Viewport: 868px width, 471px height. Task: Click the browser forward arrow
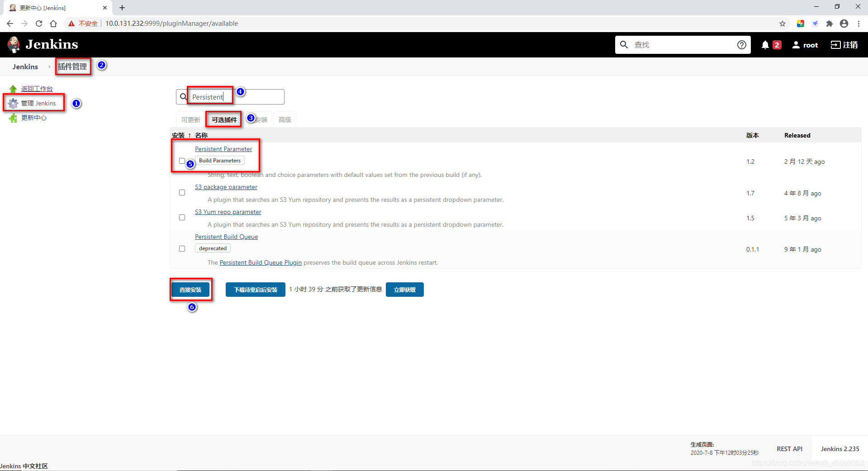(x=24, y=24)
